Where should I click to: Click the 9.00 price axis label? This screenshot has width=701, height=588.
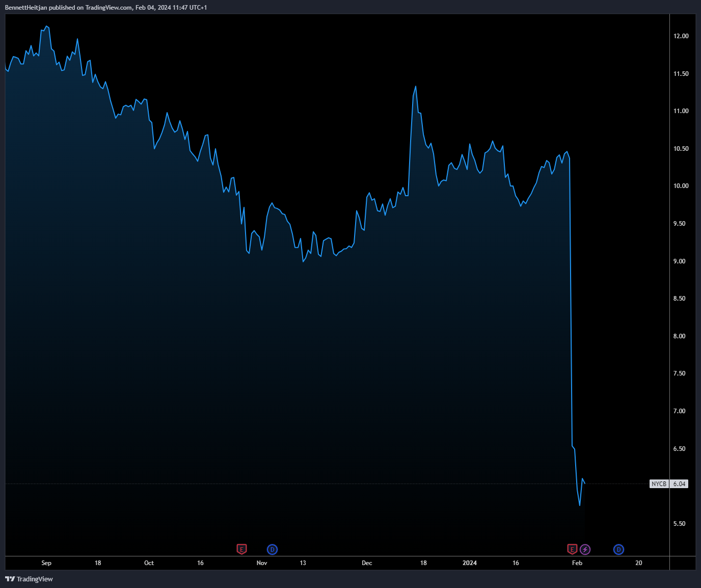(679, 261)
